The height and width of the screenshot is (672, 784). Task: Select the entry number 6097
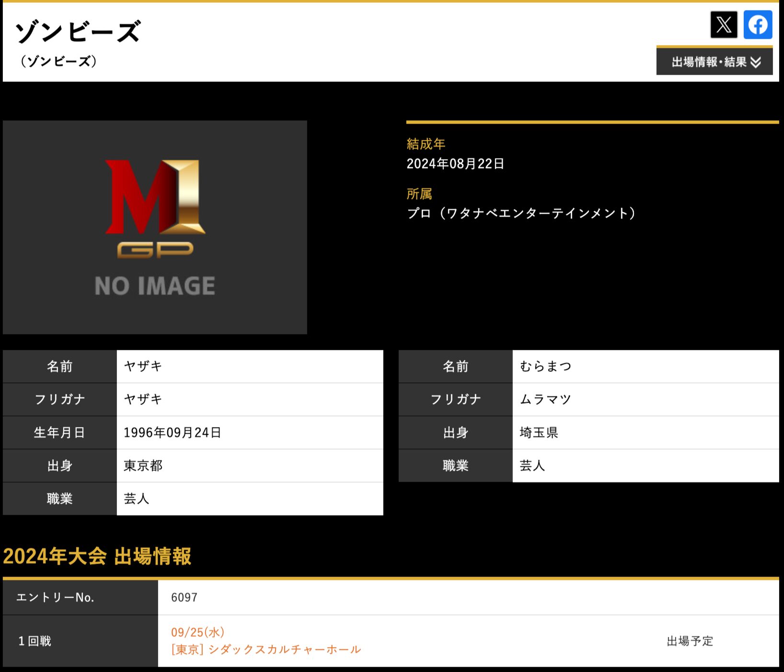coord(184,597)
